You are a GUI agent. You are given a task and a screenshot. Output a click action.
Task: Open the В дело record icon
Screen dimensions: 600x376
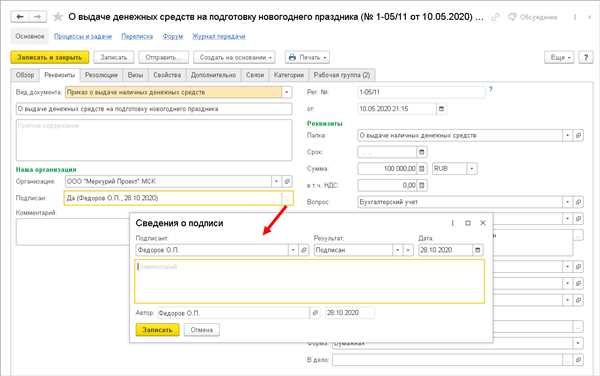coord(579,360)
